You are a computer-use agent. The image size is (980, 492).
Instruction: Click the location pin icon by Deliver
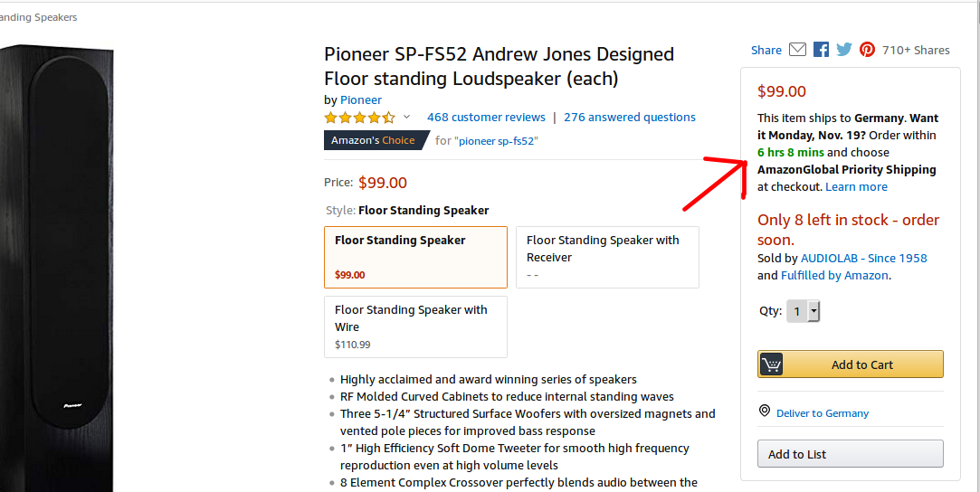point(765,412)
